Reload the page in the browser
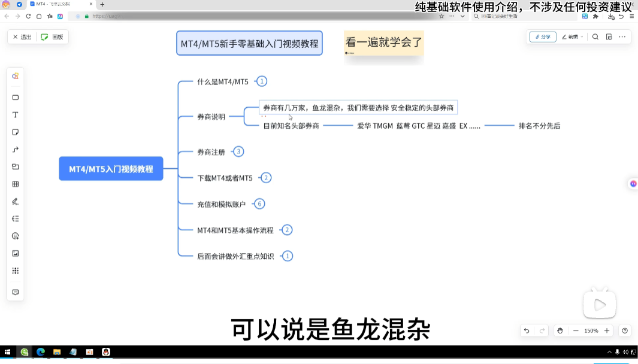The height and width of the screenshot is (364, 638). [28, 16]
